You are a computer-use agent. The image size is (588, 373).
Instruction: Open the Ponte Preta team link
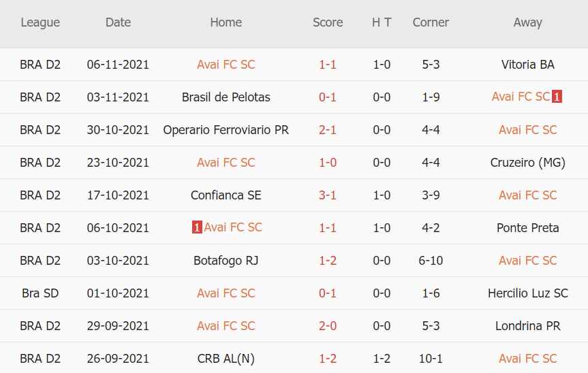pyautogui.click(x=527, y=228)
